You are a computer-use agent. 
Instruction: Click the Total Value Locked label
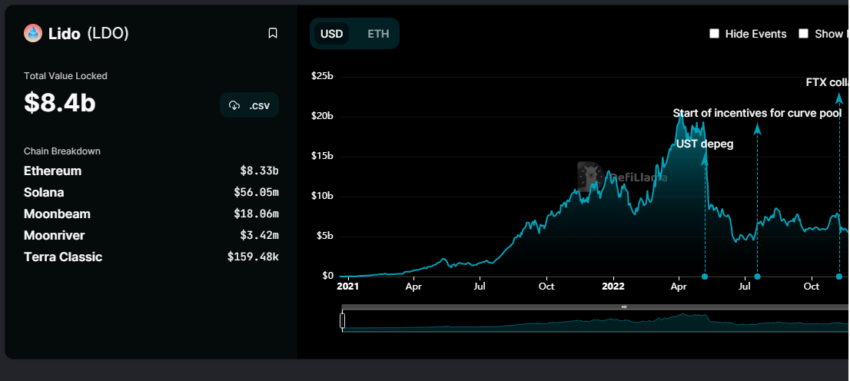click(66, 76)
